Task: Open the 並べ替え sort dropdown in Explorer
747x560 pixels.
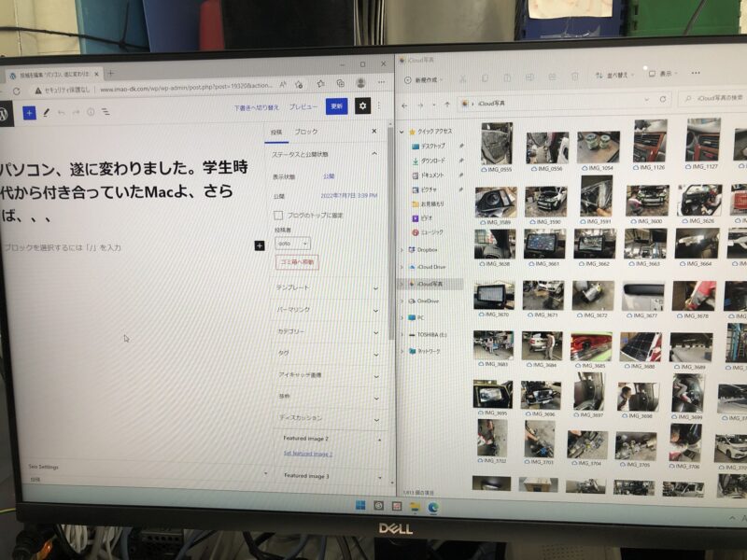Action: 615,76
